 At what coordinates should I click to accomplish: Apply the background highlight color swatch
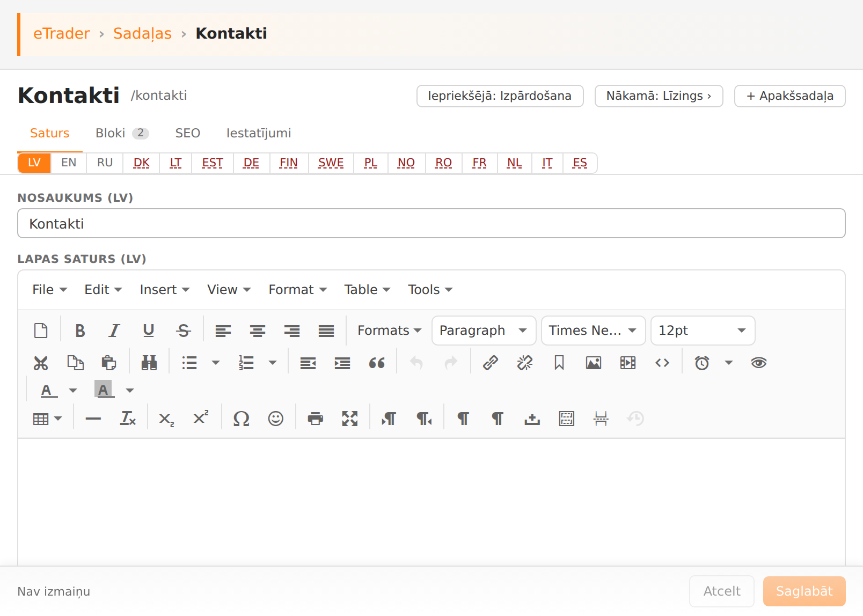pyautogui.click(x=104, y=391)
